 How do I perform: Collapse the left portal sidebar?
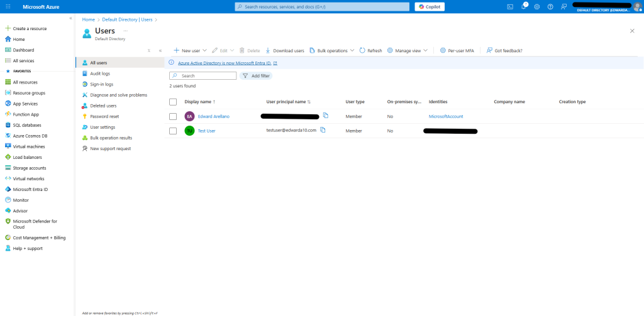coord(70,18)
